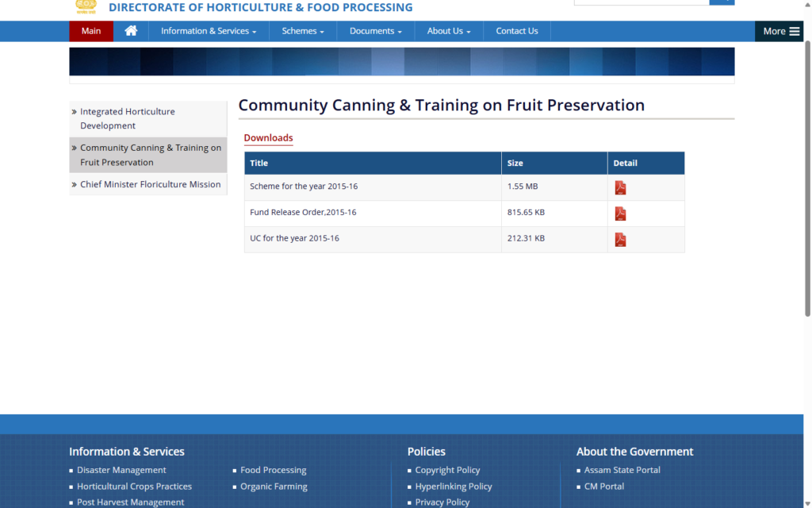
Task: Open the About Us dropdown
Action: (x=449, y=31)
